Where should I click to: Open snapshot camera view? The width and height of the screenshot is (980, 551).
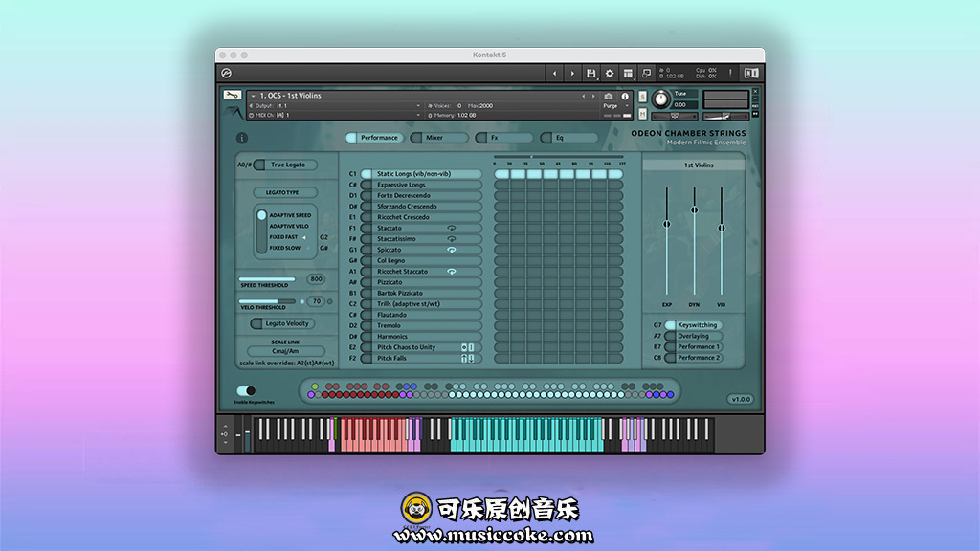[608, 97]
